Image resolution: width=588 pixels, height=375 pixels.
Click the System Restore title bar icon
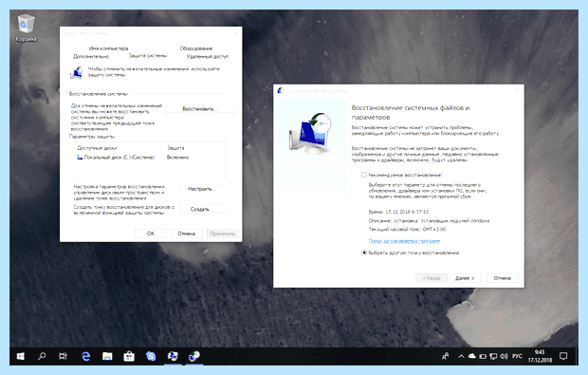click(280, 90)
